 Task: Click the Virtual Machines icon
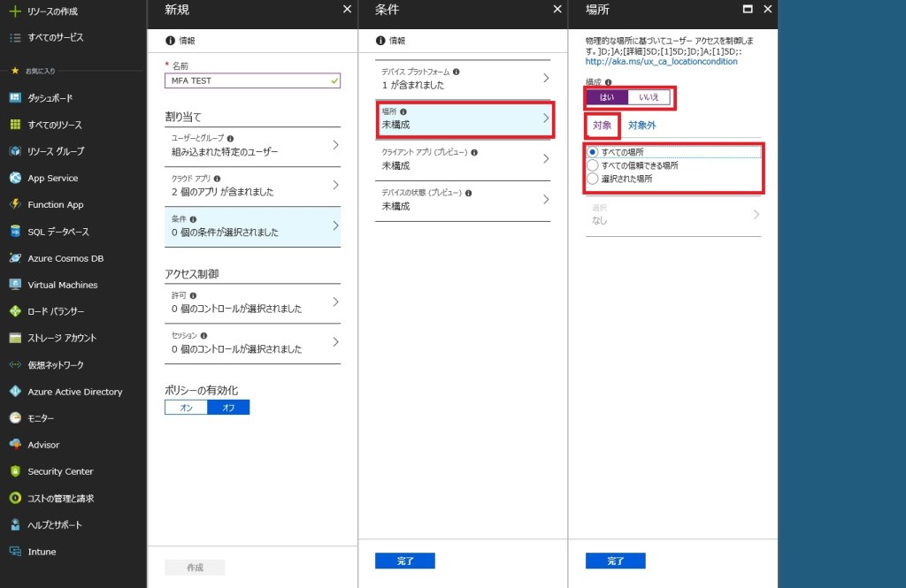16,285
